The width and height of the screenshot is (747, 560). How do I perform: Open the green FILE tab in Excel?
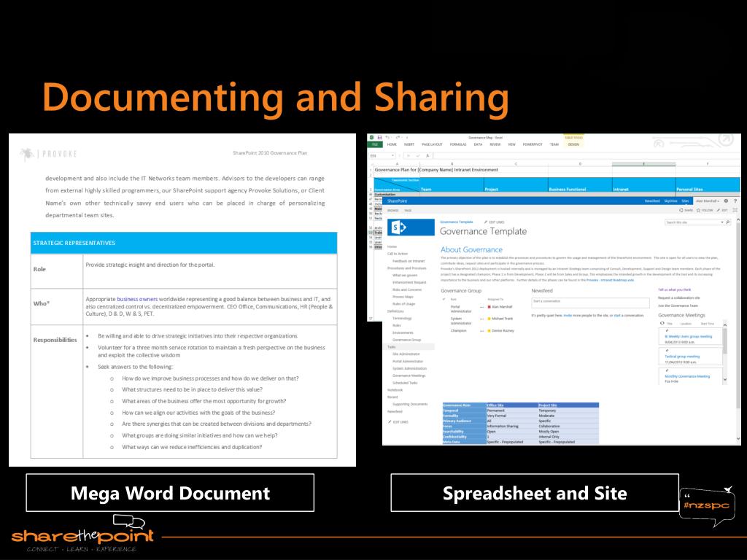[375, 144]
